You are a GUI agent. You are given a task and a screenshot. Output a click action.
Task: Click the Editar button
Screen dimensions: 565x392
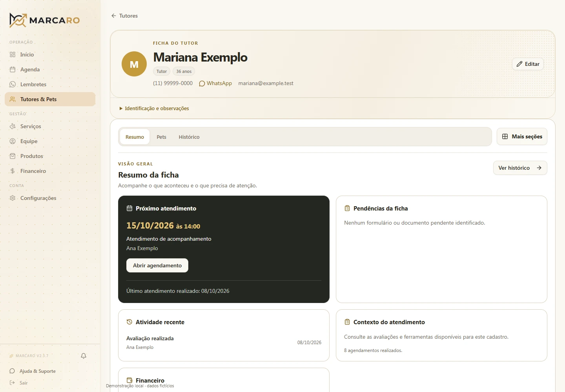point(528,64)
